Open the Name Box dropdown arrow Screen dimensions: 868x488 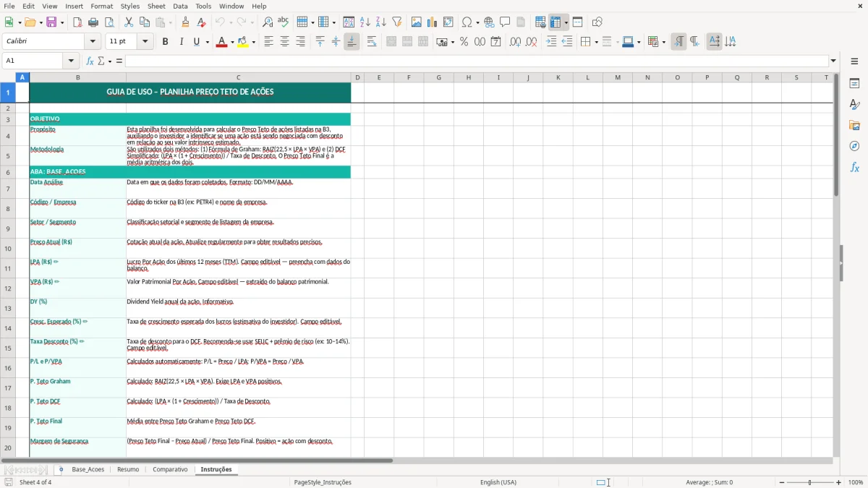[x=71, y=61]
